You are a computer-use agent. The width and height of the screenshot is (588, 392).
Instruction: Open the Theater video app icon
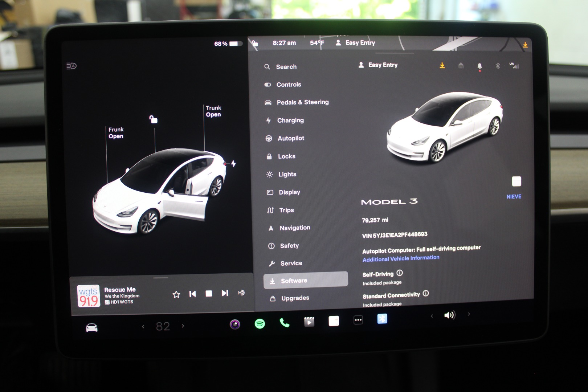309,322
